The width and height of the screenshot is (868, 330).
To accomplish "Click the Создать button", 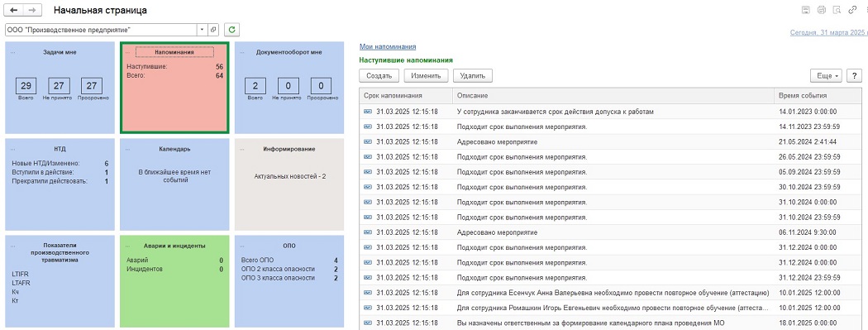I will (x=379, y=76).
